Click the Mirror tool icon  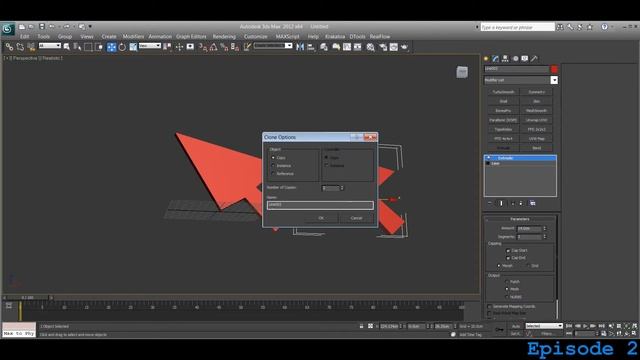[x=300, y=47]
